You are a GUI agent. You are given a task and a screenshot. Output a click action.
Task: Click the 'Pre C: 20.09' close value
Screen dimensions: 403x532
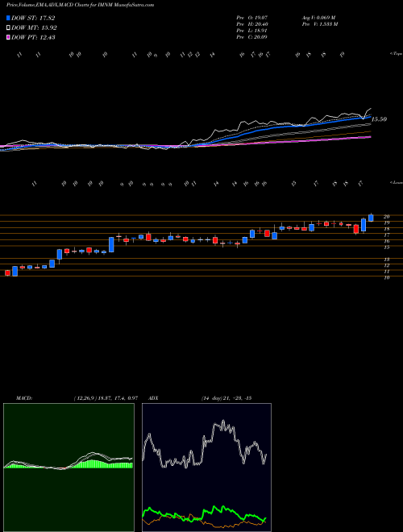click(x=251, y=36)
